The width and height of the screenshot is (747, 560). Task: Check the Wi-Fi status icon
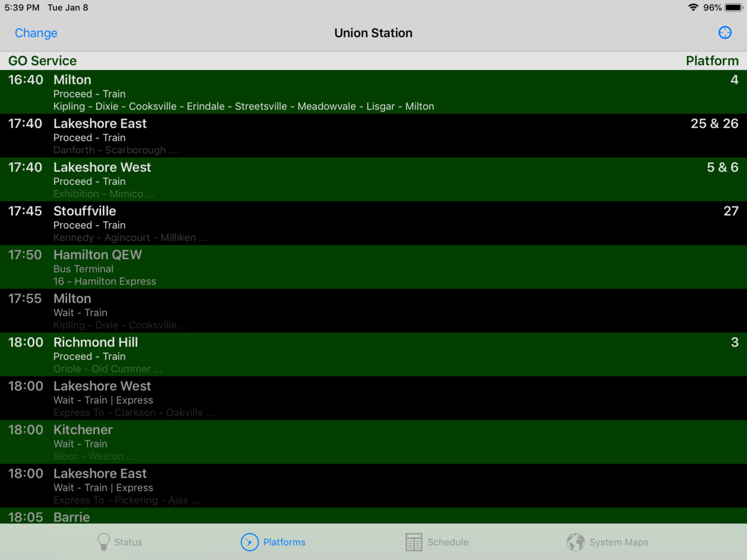point(693,8)
